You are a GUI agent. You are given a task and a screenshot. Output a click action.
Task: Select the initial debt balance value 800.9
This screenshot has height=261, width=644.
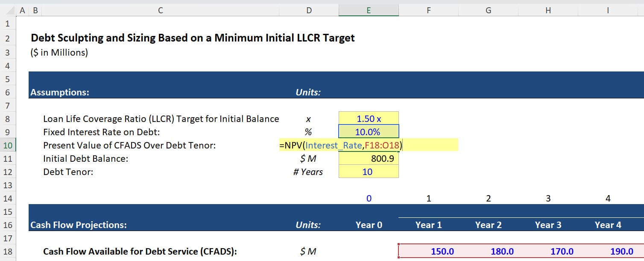(x=368, y=158)
